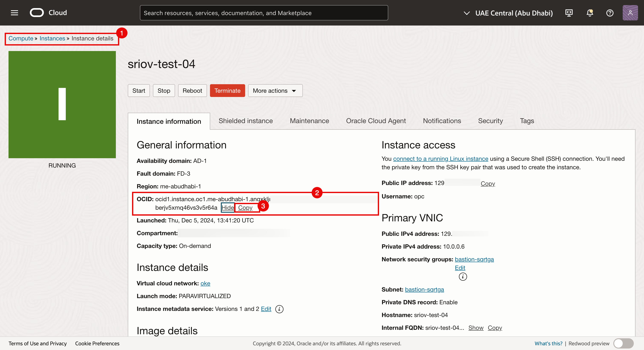Click info icon under Network security groups
Viewport: 644px width, 350px height.
coord(463,277)
